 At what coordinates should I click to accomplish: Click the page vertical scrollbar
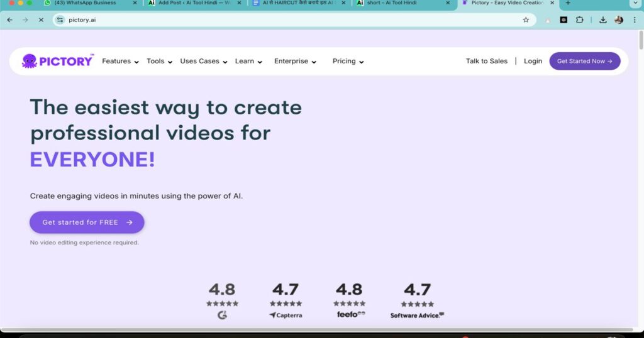(x=641, y=40)
